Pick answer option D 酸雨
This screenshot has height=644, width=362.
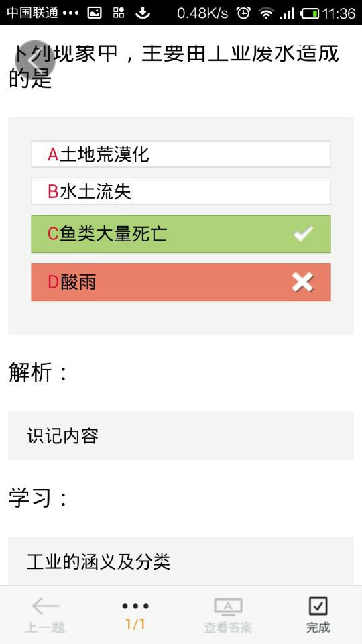pos(181,282)
